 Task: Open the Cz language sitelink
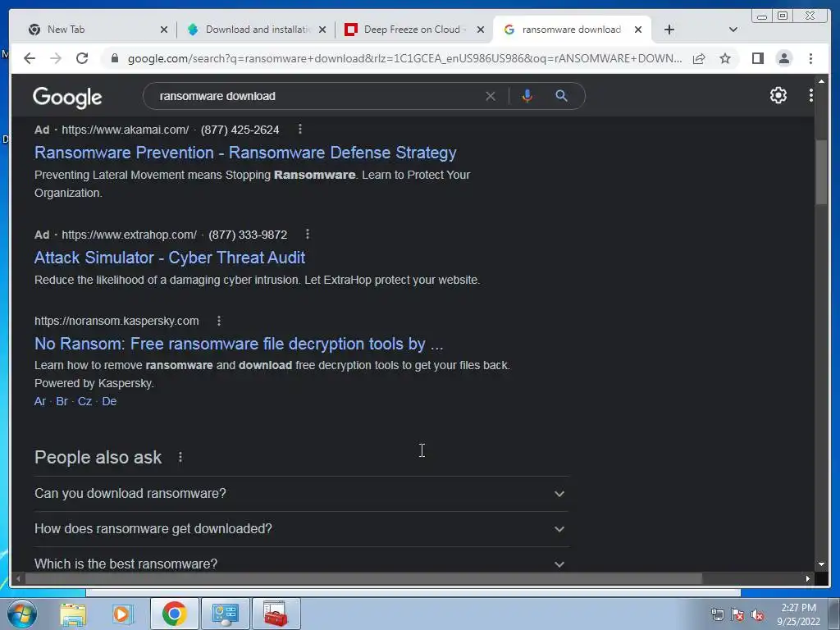pyautogui.click(x=84, y=401)
